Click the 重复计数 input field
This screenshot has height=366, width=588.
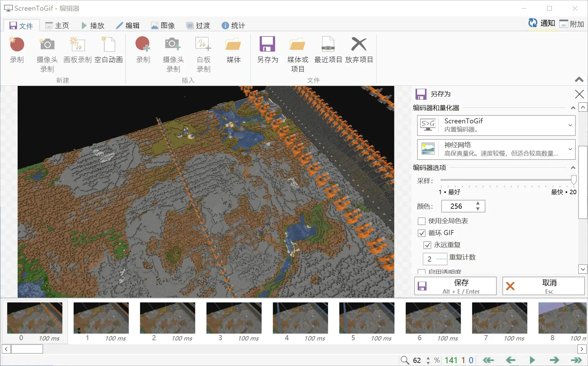pos(435,259)
